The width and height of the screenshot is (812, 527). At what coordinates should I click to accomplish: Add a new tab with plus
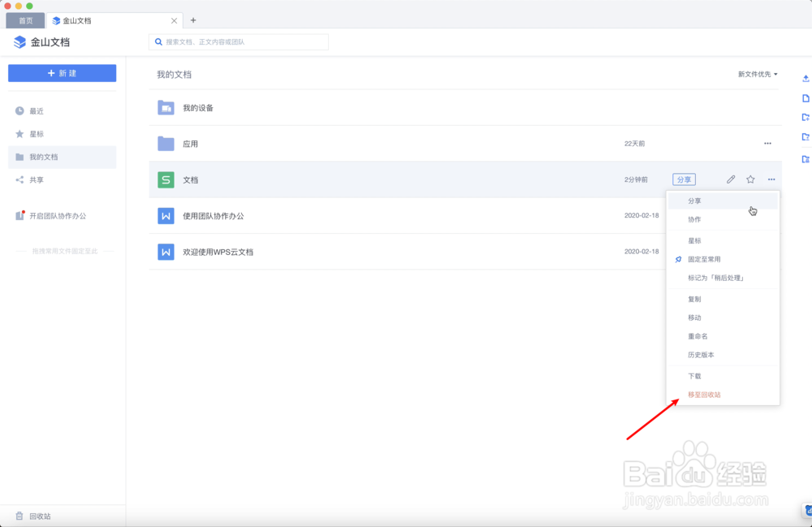[193, 20]
